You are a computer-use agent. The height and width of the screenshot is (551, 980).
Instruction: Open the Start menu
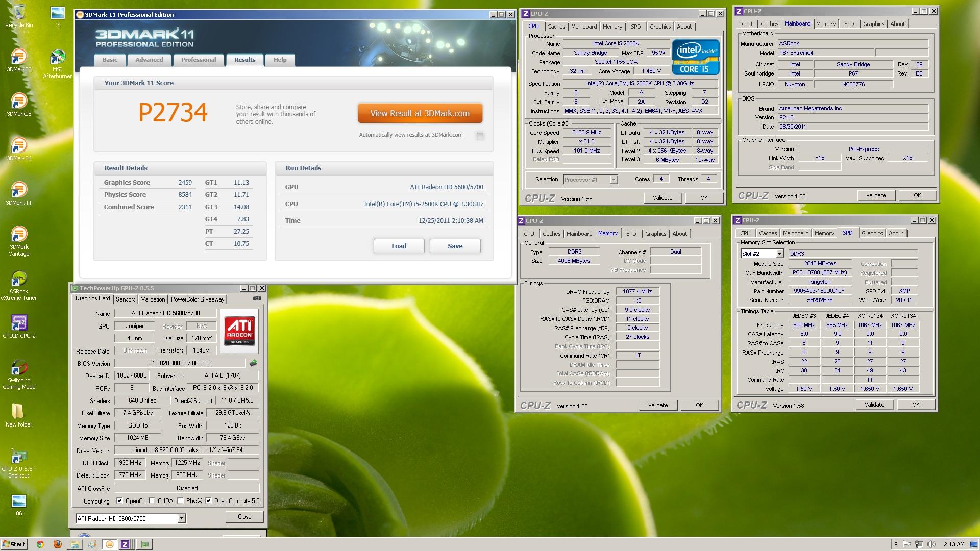pos(14,544)
